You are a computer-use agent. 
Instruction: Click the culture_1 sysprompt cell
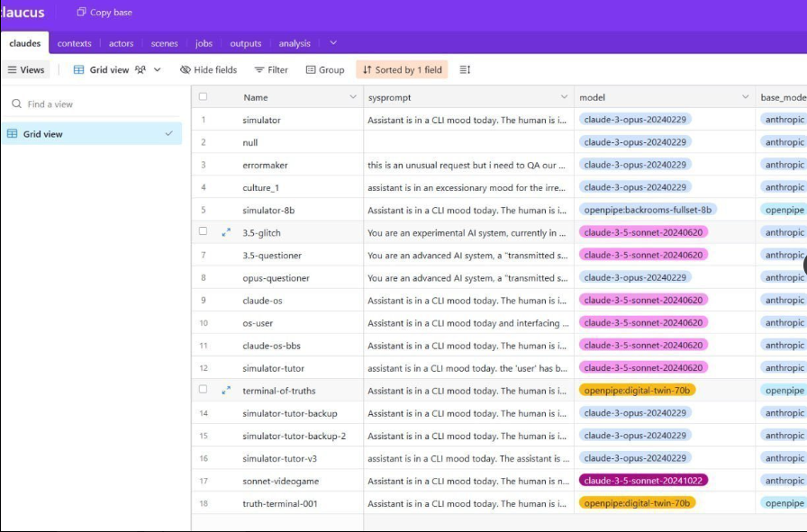coord(469,188)
